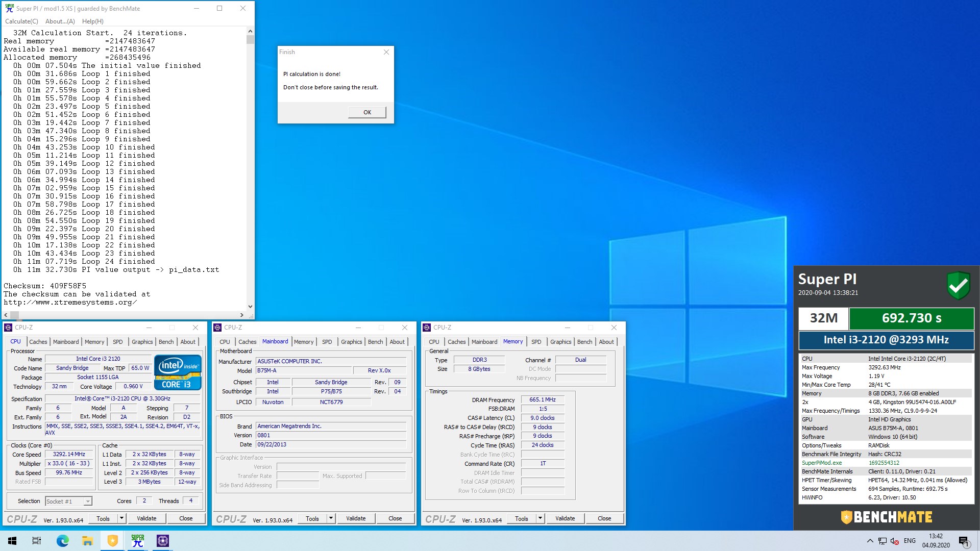Click the green shield checkmark in BenchMate panel
The height and width of the screenshot is (551, 980).
(958, 285)
